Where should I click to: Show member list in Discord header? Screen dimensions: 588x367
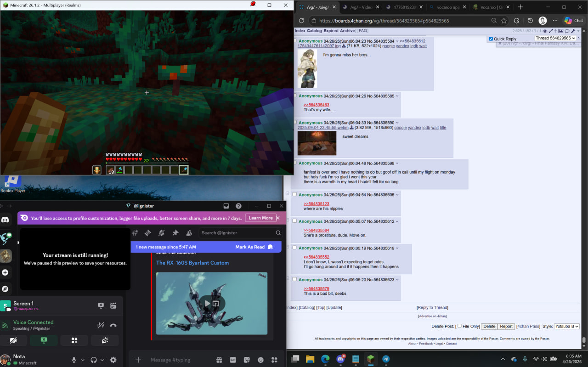click(x=189, y=233)
